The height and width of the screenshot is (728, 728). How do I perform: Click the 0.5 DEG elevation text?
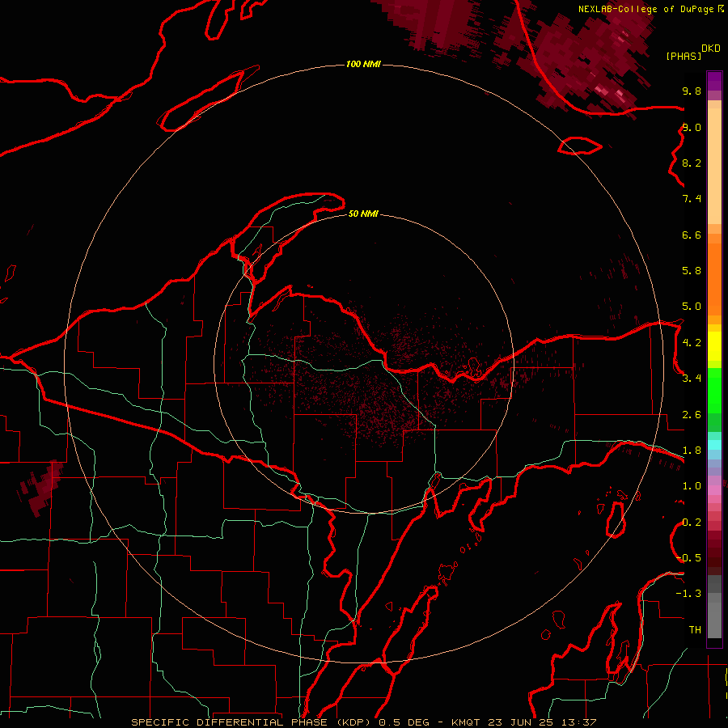[x=405, y=722]
